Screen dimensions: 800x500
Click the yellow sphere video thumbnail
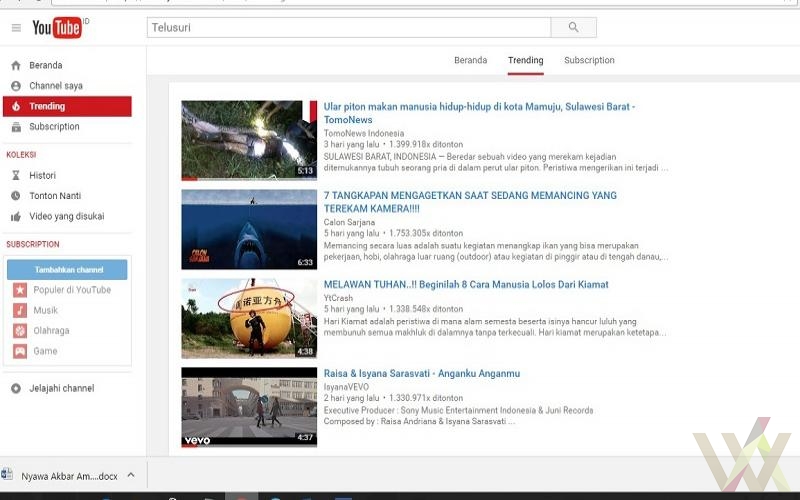point(249,318)
